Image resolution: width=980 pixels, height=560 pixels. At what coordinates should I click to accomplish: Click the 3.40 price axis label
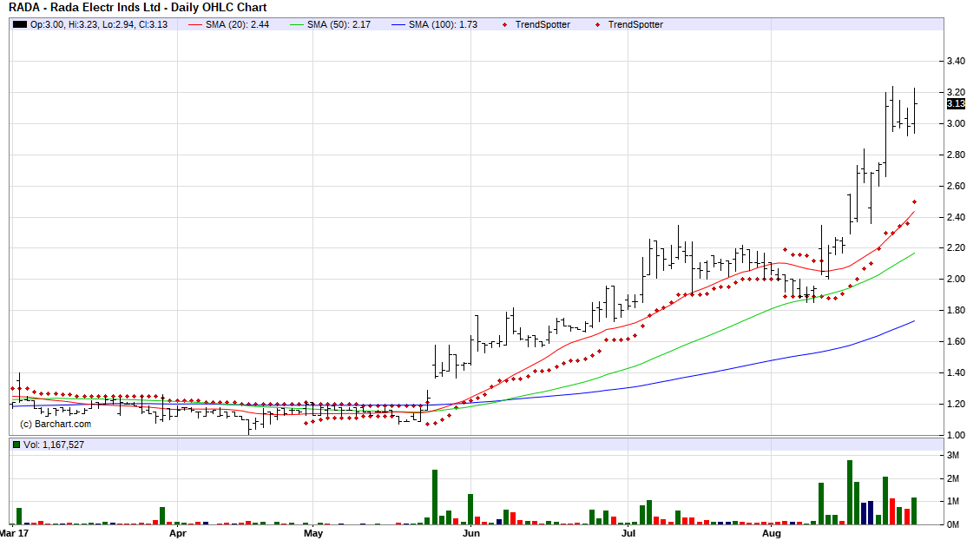click(x=956, y=62)
